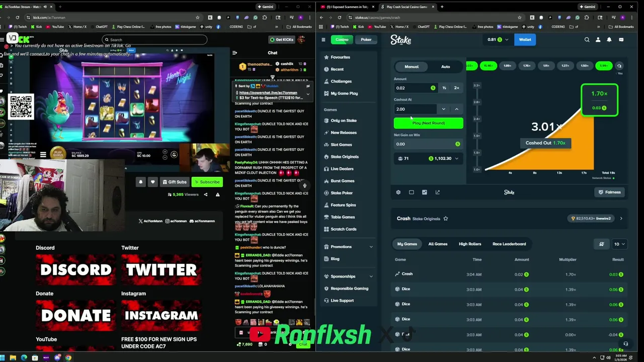
Task: Switch to the Kick browser tab
Action: pyautogui.click(x=27, y=7)
